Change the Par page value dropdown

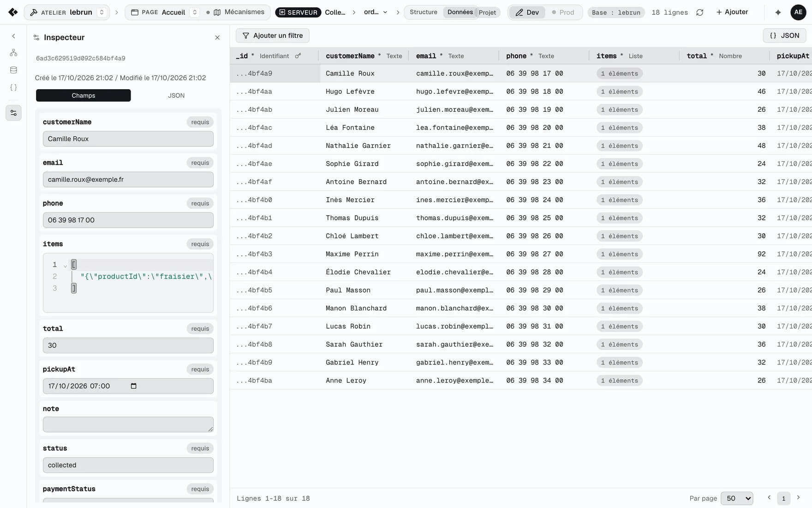[x=737, y=498]
